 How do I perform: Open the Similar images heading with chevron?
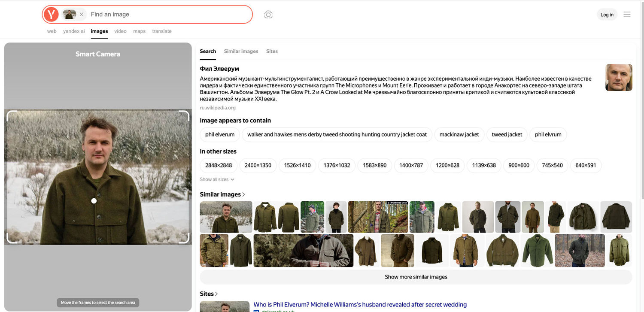[x=222, y=194]
